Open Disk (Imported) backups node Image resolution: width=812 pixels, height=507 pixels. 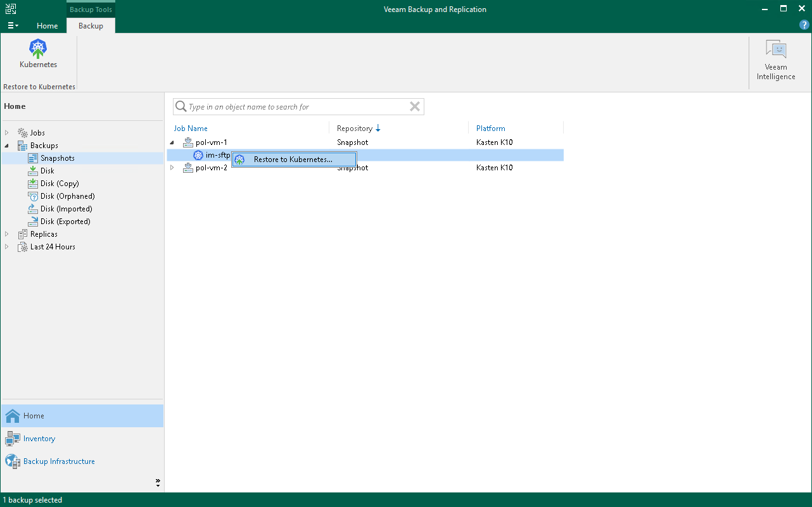[x=67, y=209]
